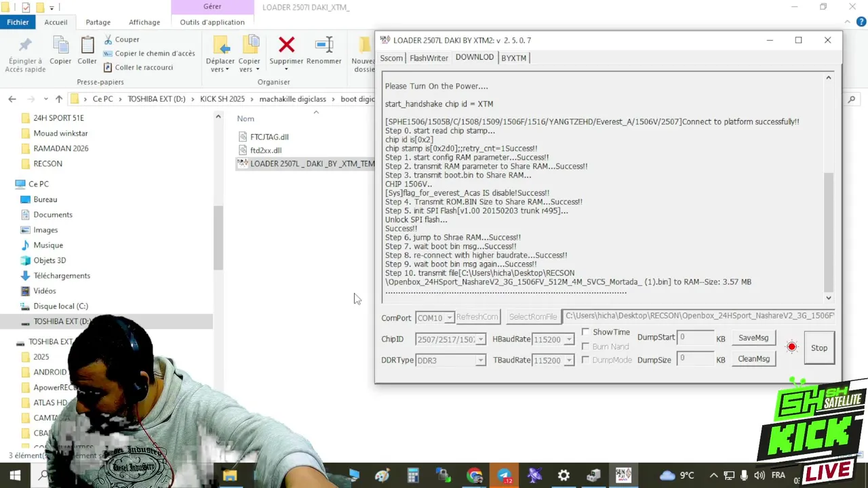
Task: Open Telegram from the taskbar
Action: [505, 476]
